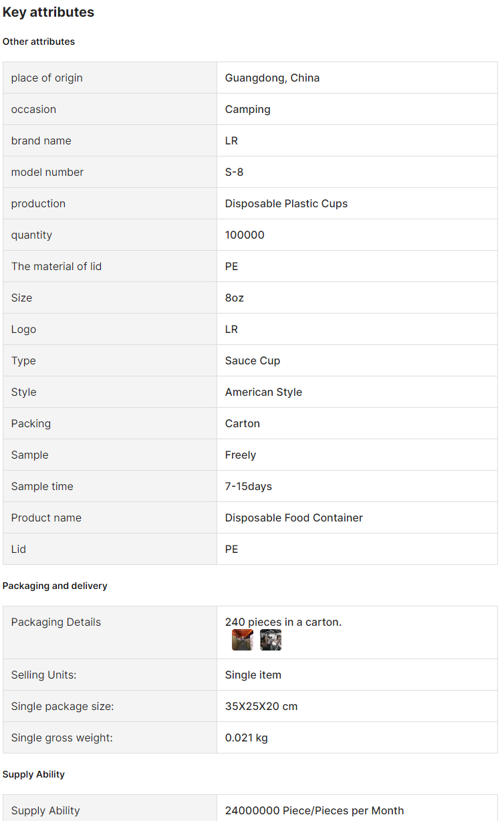Select the 100000 quantity value
Image resolution: width=504 pixels, height=821 pixels.
[x=245, y=235]
